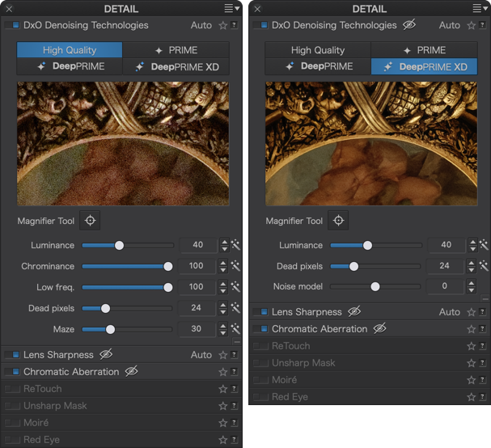This screenshot has height=448, width=491.
Task: Open help for Denoising Technologies in left panel
Action: [234, 25]
